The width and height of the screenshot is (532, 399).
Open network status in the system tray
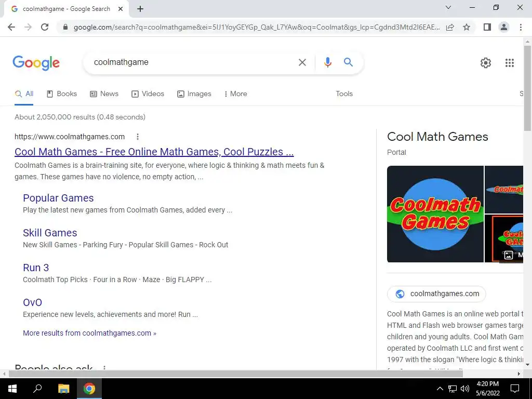(453, 389)
